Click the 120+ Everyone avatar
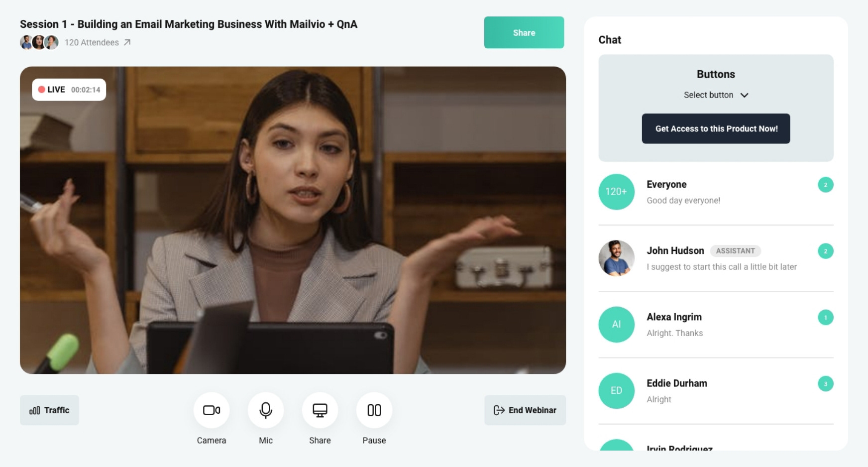This screenshot has width=868, height=467. tap(617, 192)
